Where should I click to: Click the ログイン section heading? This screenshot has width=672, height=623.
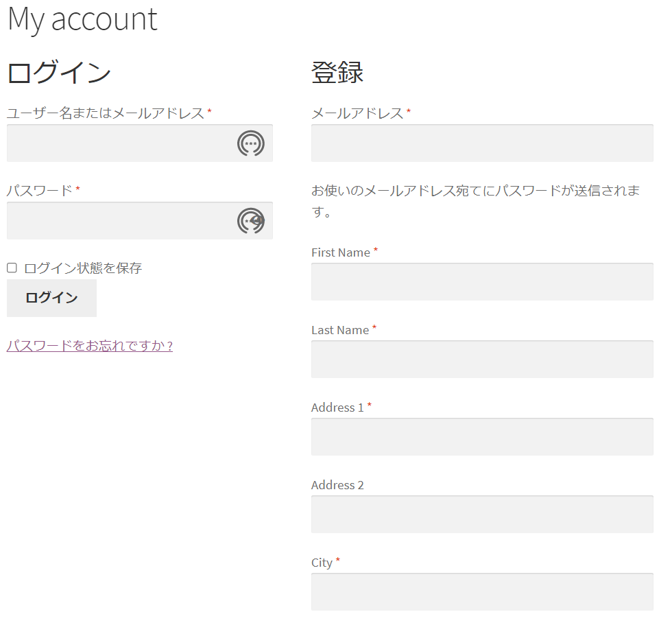point(59,72)
